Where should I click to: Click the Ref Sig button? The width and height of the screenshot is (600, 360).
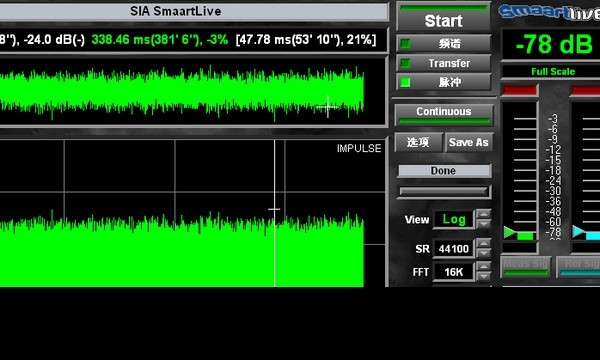(579, 267)
